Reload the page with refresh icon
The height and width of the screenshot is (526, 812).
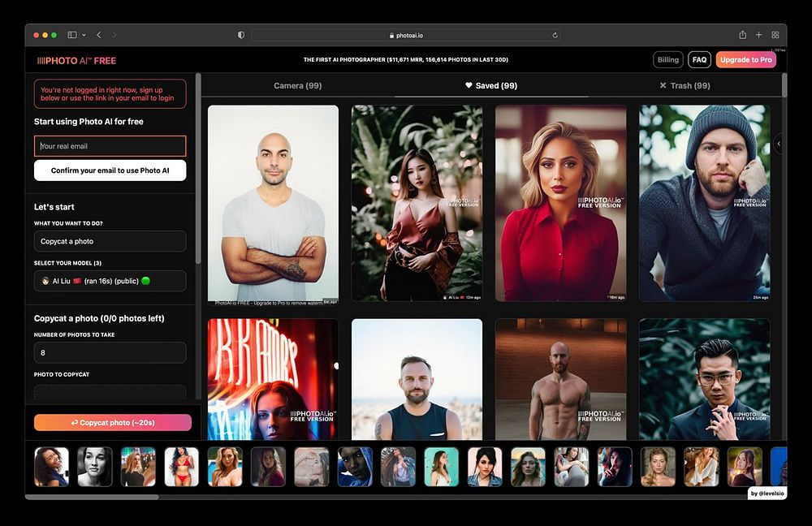(555, 35)
